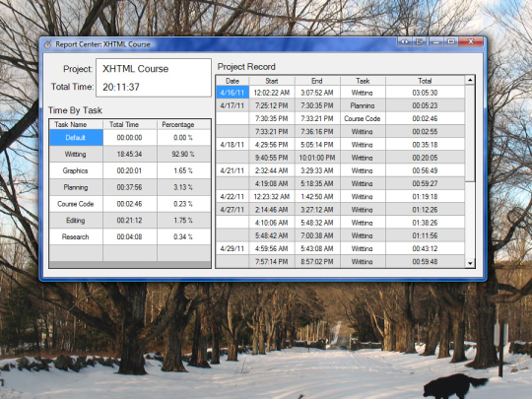
Task: Click the 3:07:52 AM end time
Action: coord(317,93)
